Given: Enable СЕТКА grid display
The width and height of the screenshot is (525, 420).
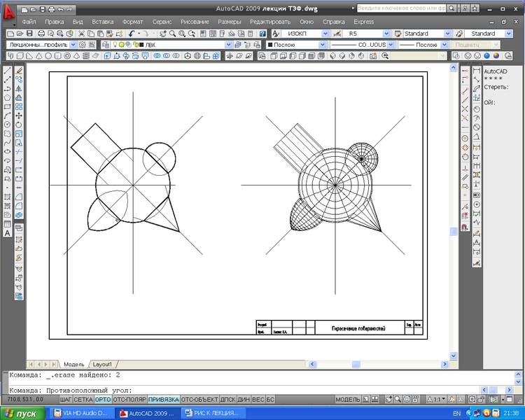Looking at the screenshot, I should 84,399.
